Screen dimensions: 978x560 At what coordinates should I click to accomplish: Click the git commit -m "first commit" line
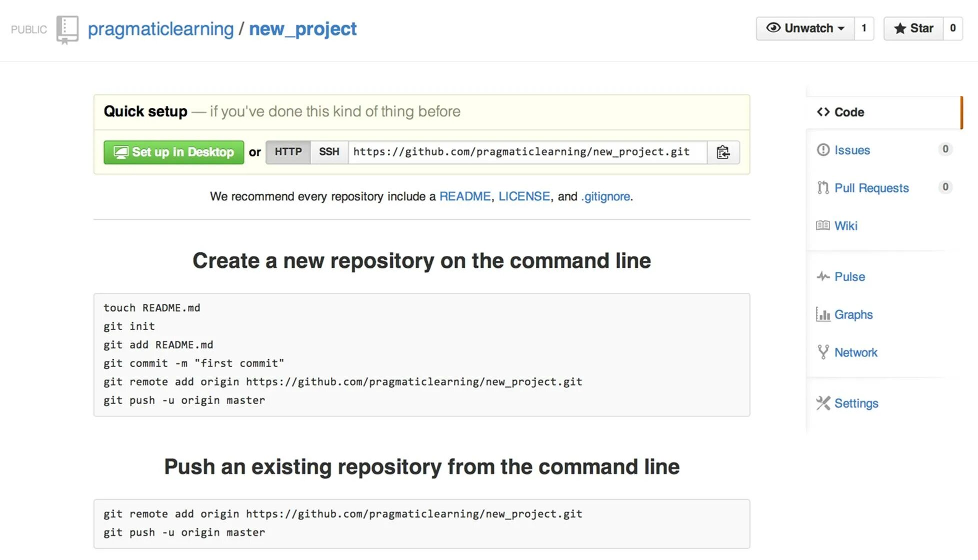(x=194, y=363)
